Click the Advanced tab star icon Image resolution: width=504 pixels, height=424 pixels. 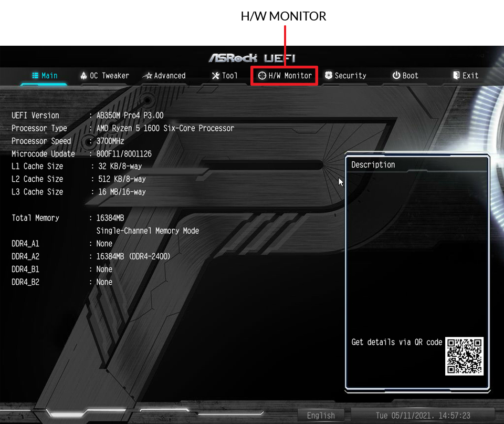point(148,76)
